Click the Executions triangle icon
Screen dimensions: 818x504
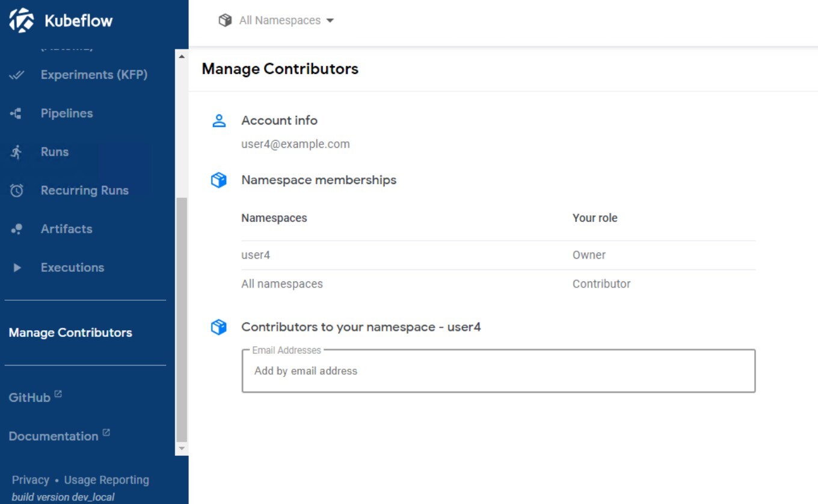tap(19, 267)
